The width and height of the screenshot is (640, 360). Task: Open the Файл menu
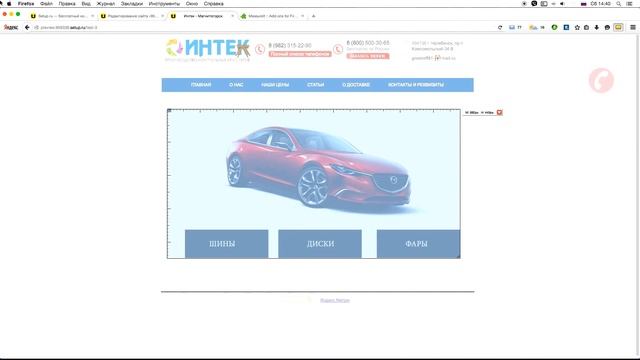tap(46, 4)
